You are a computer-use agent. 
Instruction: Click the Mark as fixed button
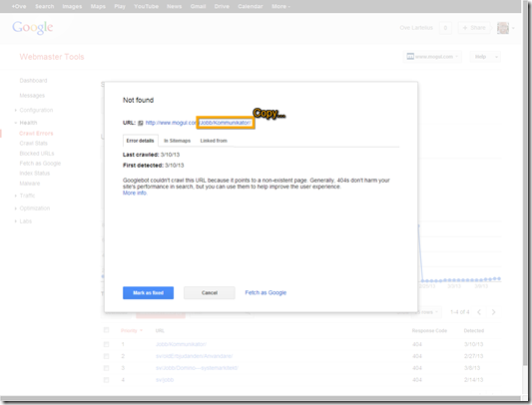(149, 292)
